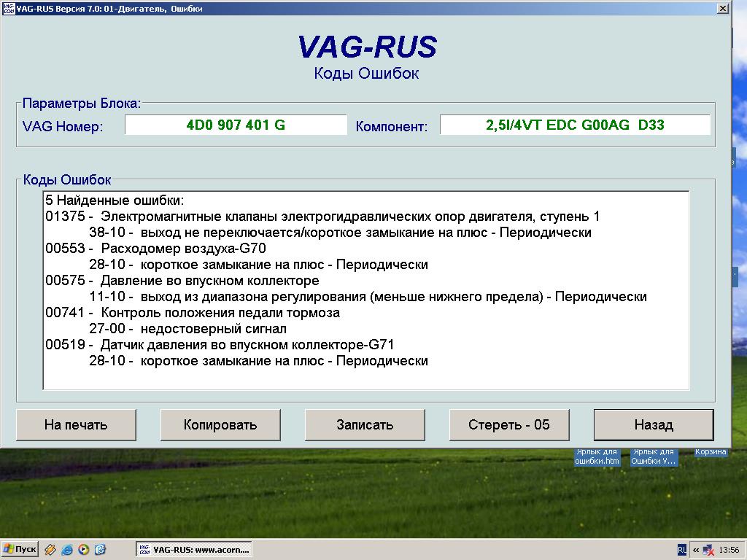Close the VAG-RUS window
The image size is (747, 560).
(722, 9)
